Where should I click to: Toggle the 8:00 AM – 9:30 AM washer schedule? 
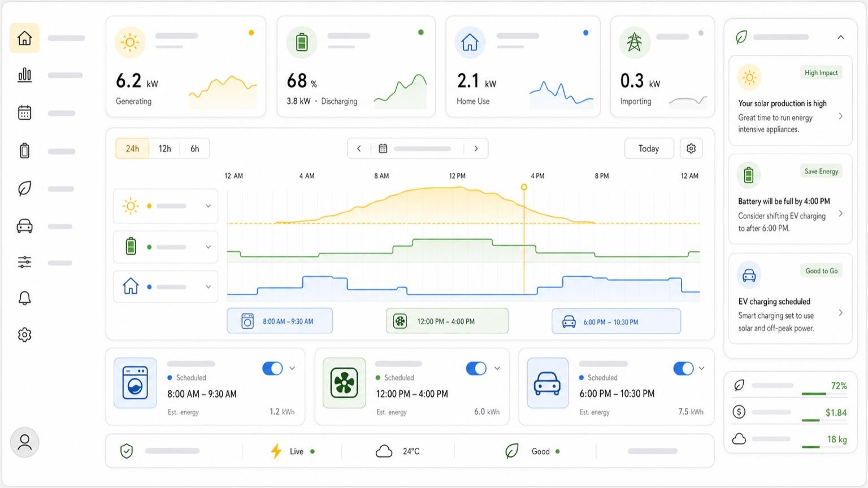pyautogui.click(x=272, y=368)
